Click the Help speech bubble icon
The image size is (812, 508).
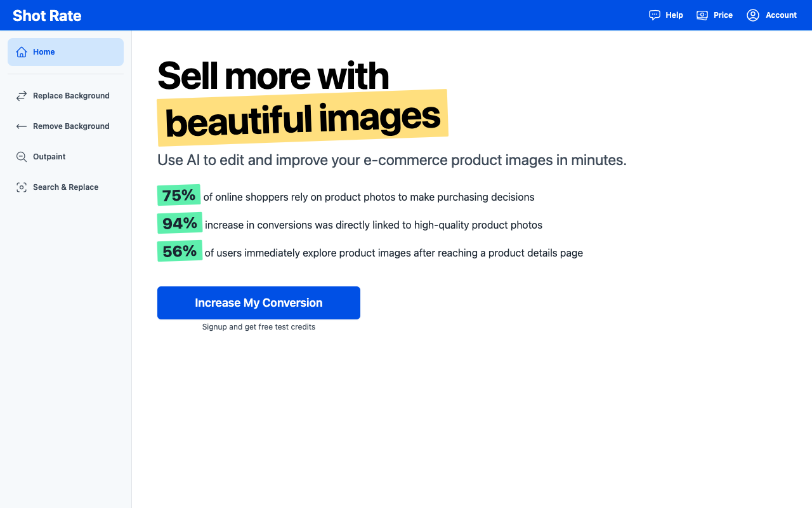point(655,15)
